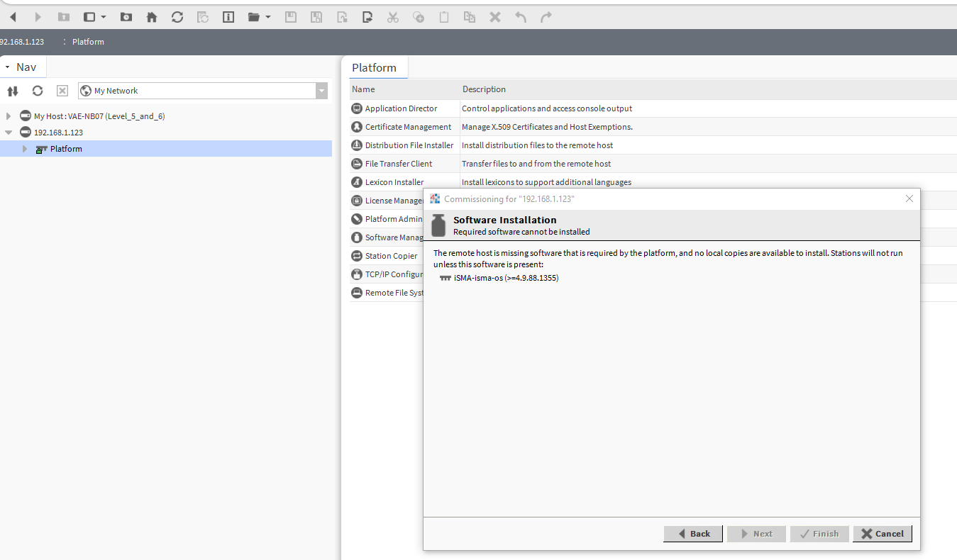Image resolution: width=957 pixels, height=560 pixels.
Task: Click the Name column header
Action: 404,89
